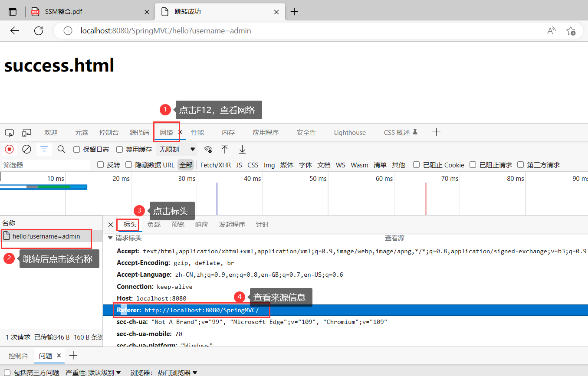This screenshot has width=588, height=376.
Task: Filter requests by JS type
Action: (x=239, y=165)
